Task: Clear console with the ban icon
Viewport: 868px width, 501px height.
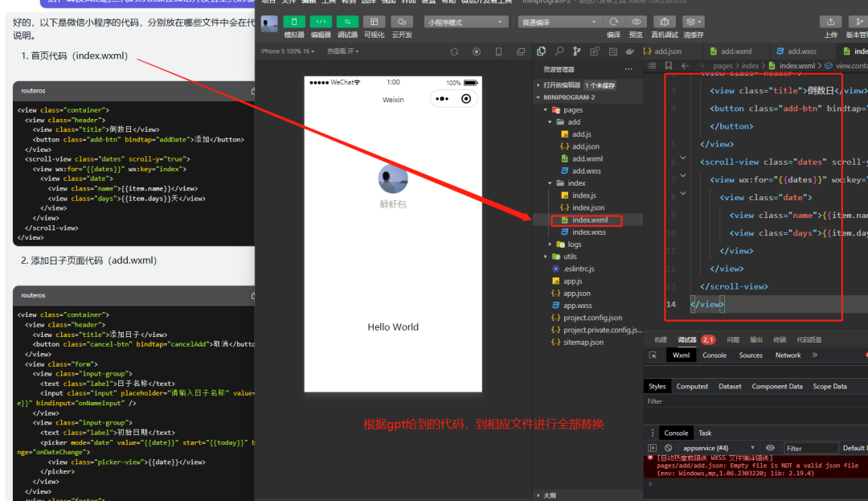Action: (x=668, y=449)
